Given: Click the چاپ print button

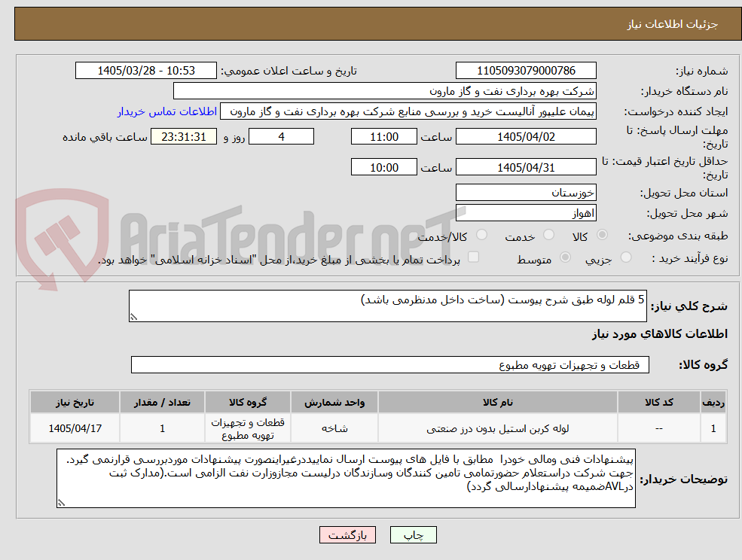Looking at the screenshot, I should pyautogui.click(x=413, y=535).
